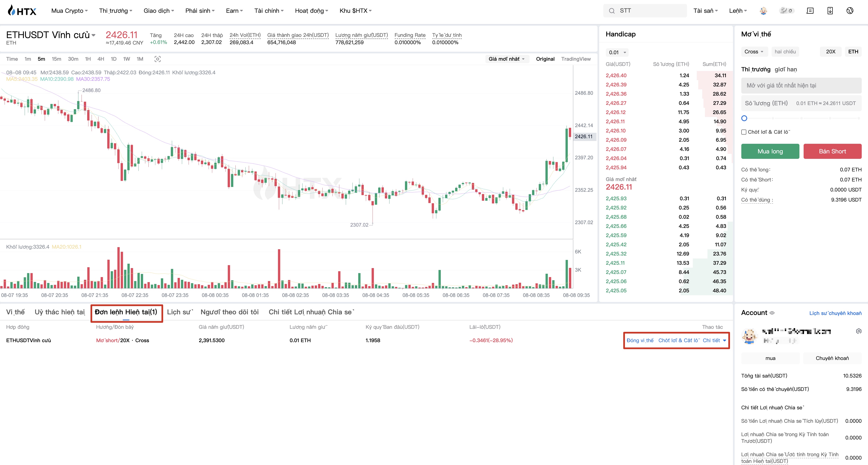
Task: Open the user avatar icon in the header
Action: point(763,11)
